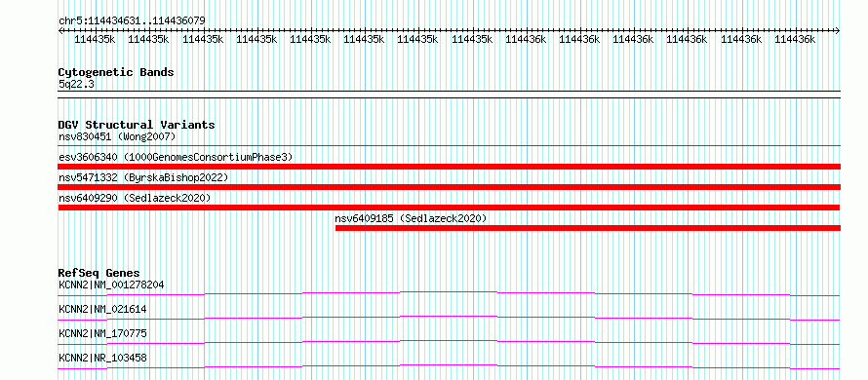Screen dimensions: 868x380
Task: Click the black 5q22.3 cytogenetic band bar
Action: point(449,95)
